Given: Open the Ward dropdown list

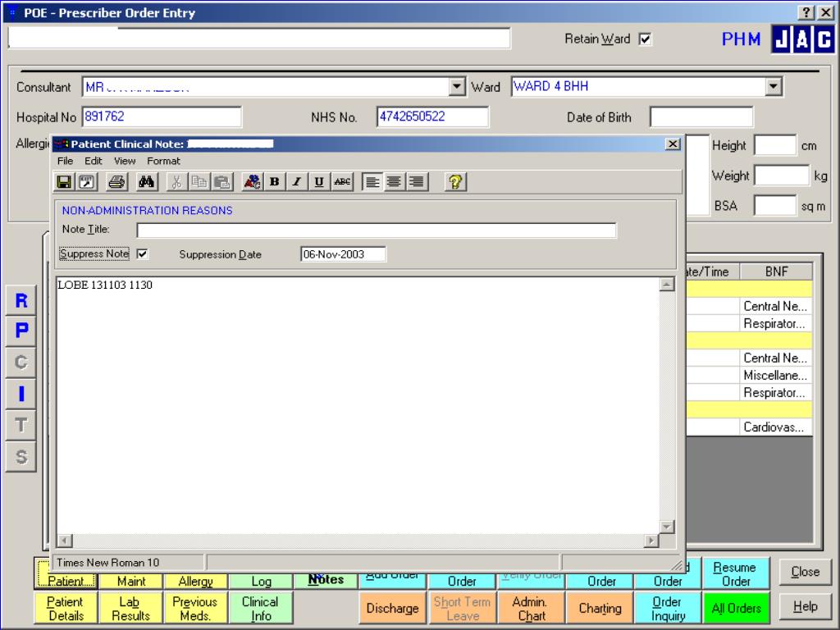Looking at the screenshot, I should point(773,85).
